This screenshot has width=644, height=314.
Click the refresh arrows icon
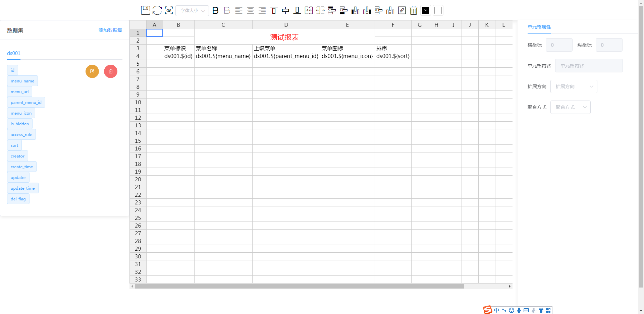[x=157, y=10]
